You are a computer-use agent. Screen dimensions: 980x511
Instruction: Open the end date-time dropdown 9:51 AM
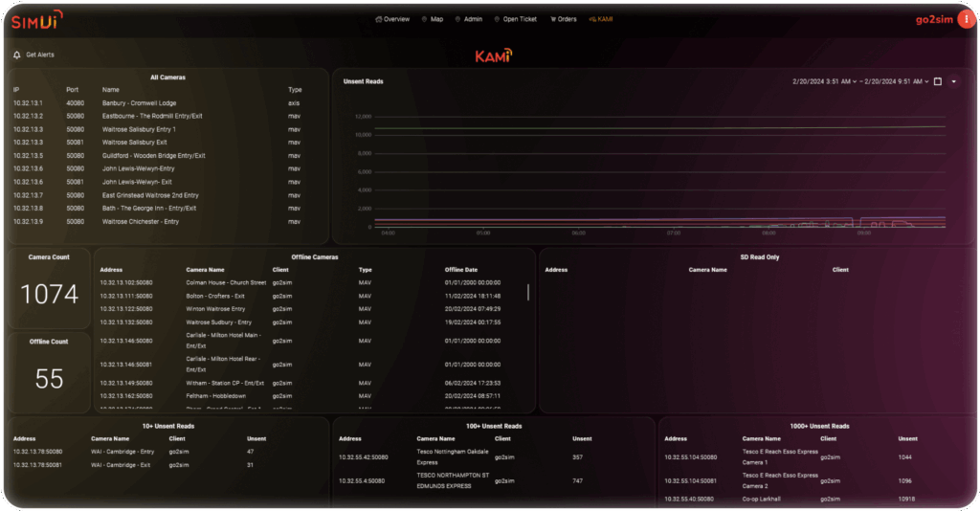point(896,82)
